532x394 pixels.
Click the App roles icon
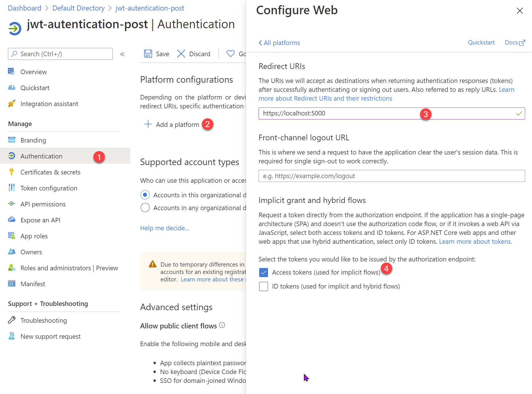point(11,236)
